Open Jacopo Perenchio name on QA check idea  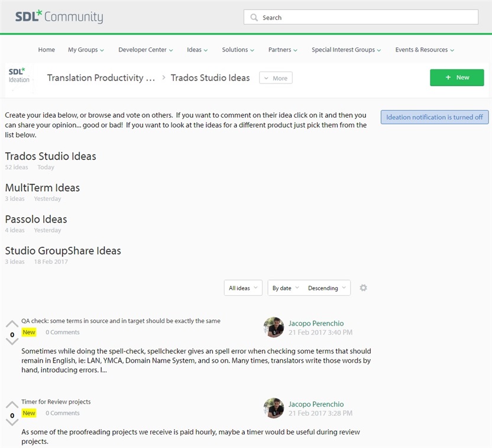[x=316, y=323]
